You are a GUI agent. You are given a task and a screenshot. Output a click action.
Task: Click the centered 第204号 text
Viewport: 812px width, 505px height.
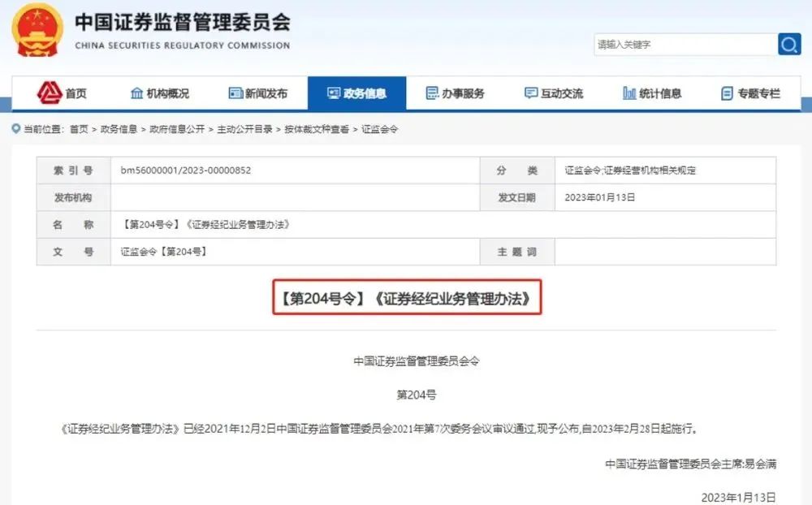tap(417, 395)
